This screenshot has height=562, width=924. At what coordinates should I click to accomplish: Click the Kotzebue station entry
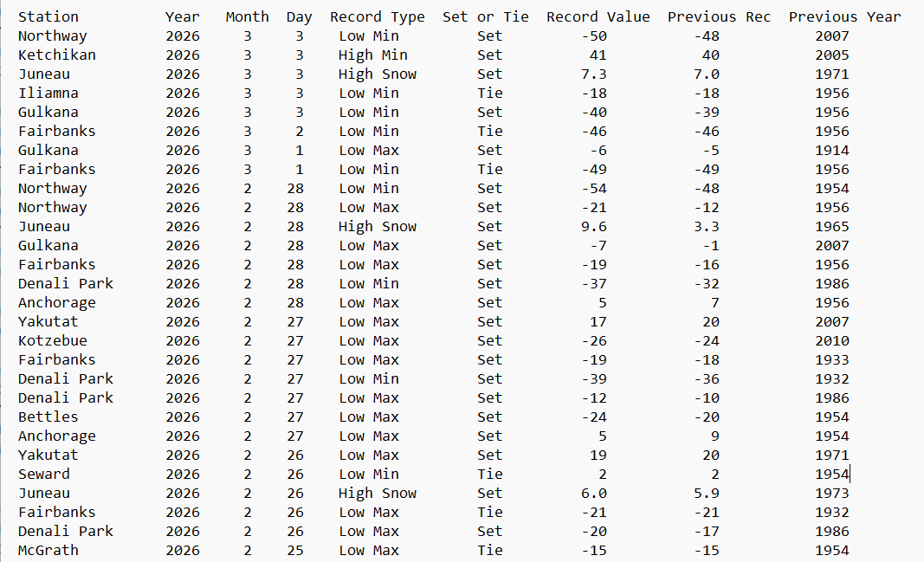click(x=52, y=340)
